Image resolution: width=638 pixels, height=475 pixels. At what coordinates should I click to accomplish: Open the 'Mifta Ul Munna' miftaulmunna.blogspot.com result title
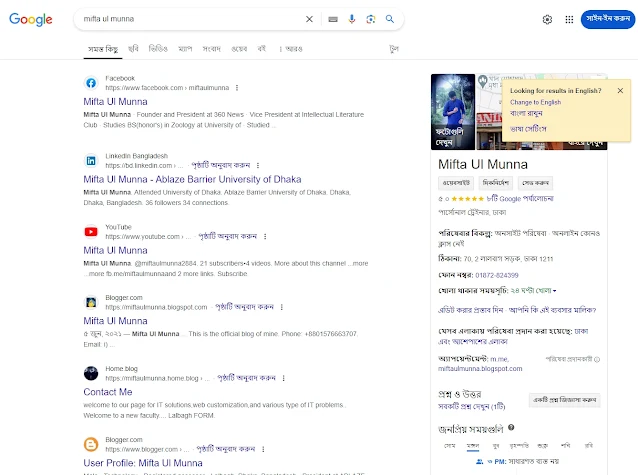[116, 321]
